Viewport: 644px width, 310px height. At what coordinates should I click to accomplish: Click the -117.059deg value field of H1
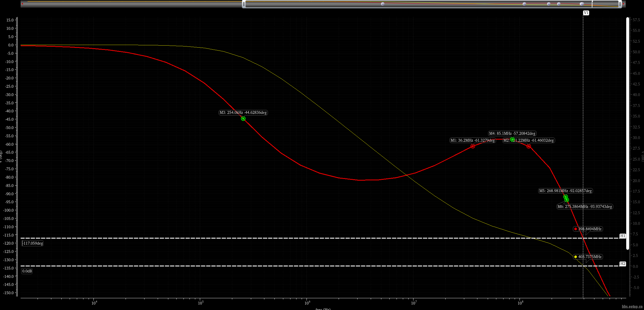(33, 243)
